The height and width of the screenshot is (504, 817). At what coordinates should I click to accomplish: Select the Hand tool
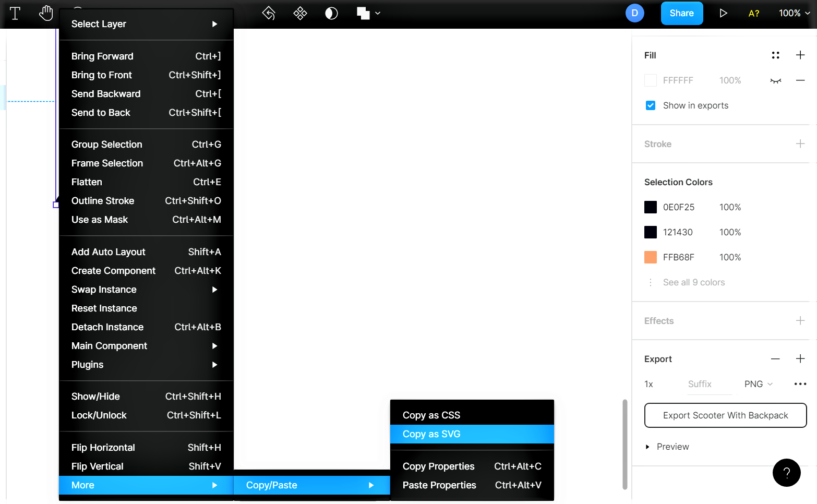[x=46, y=13]
